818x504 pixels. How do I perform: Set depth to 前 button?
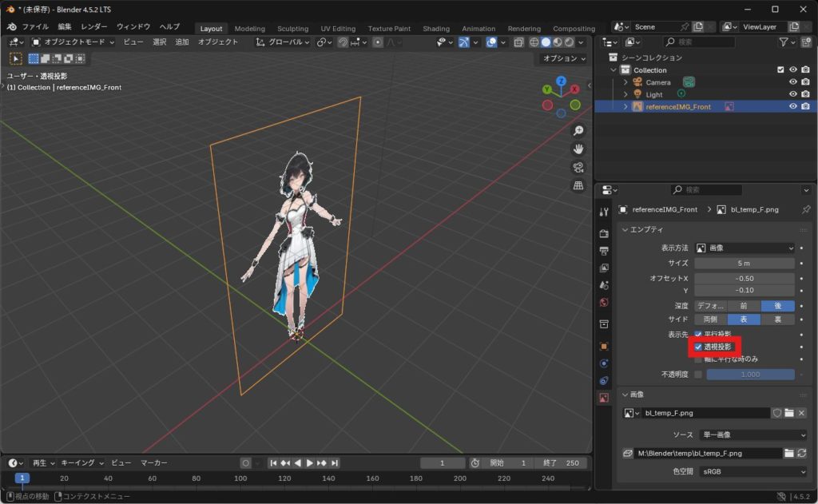tap(744, 306)
